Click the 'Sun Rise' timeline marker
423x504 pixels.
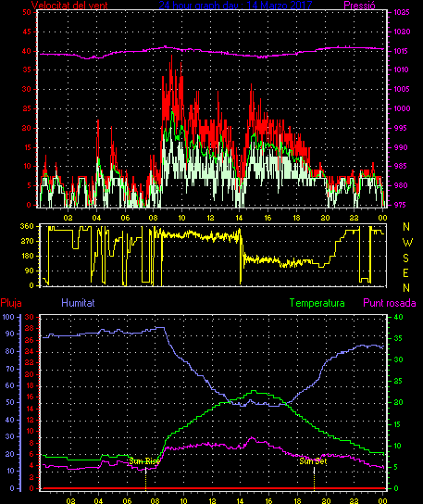pyautogui.click(x=144, y=461)
